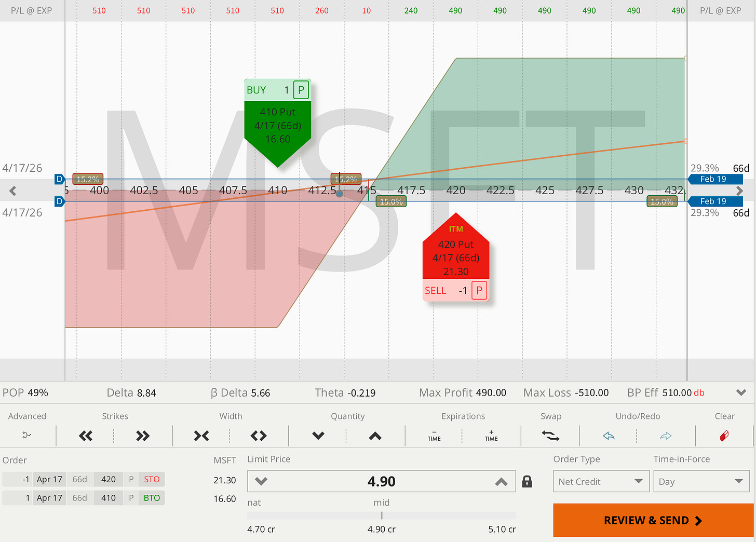Select the lower D marker on left edge
This screenshot has width=756, height=542.
coord(60,201)
